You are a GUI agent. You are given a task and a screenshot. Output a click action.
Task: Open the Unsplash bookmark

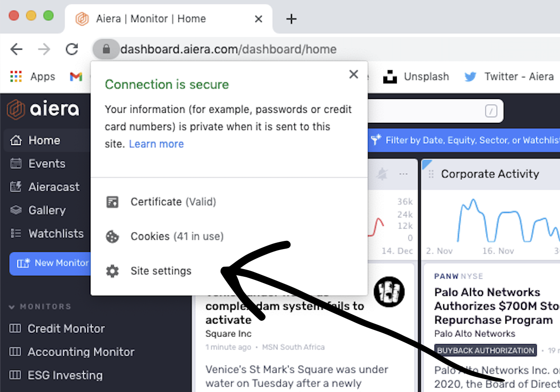416,76
